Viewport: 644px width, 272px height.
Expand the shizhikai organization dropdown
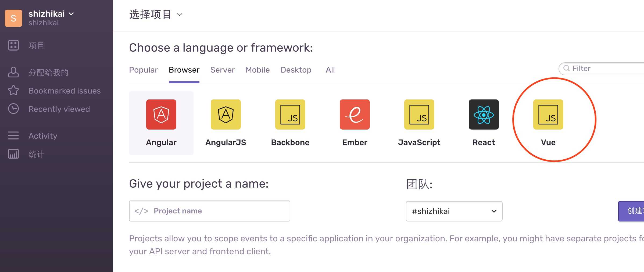[x=71, y=14]
